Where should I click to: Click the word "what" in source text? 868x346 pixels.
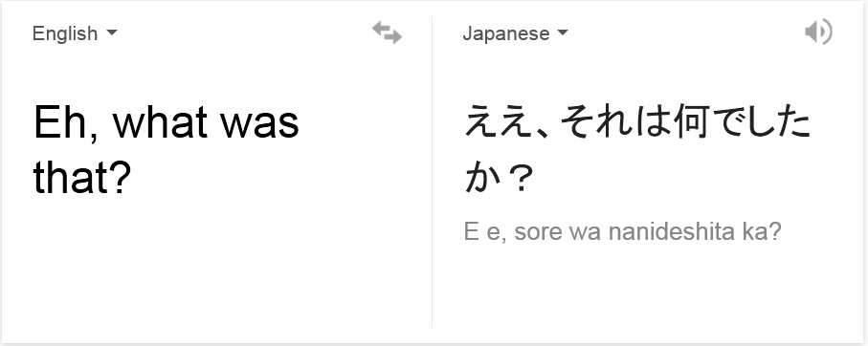pos(163,122)
